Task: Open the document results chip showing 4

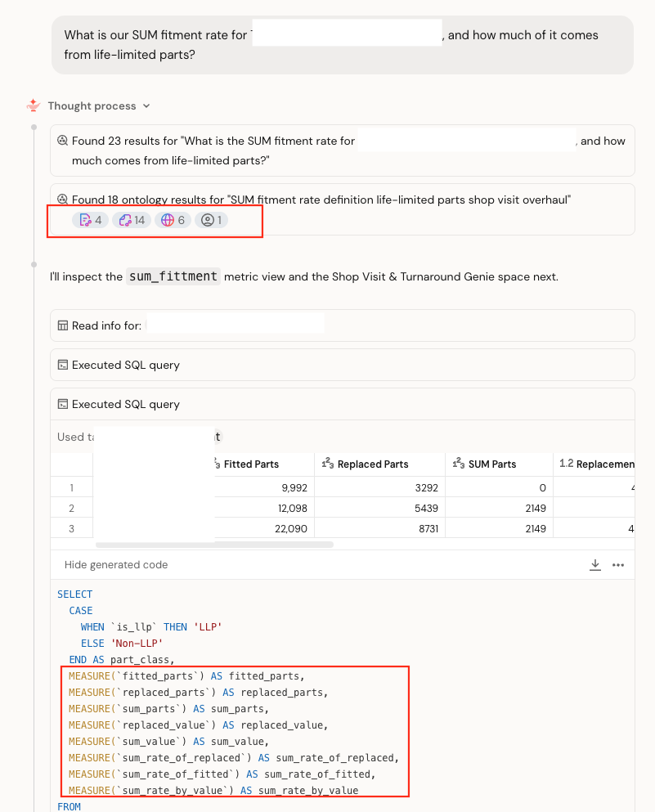Action: click(x=90, y=220)
